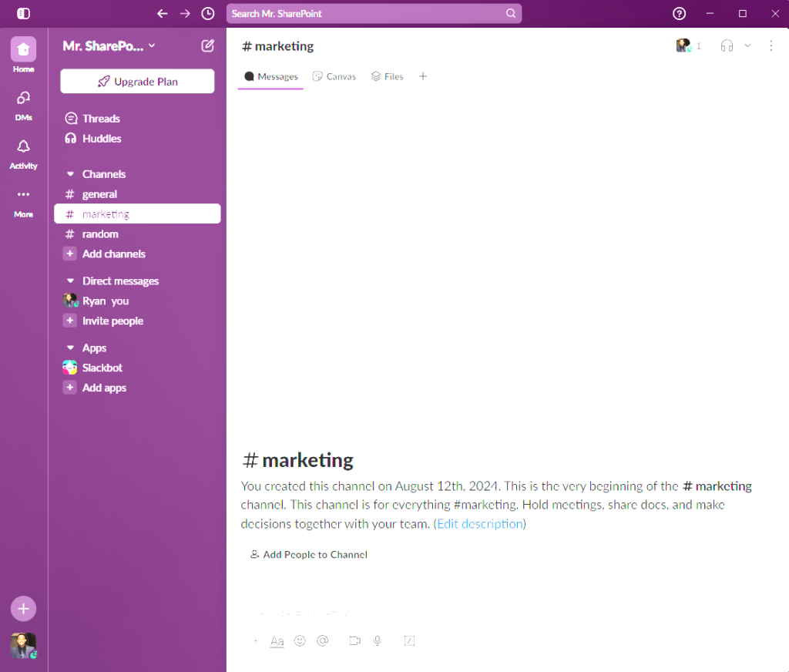
Task: Open Slackbot app
Action: [x=137, y=368]
